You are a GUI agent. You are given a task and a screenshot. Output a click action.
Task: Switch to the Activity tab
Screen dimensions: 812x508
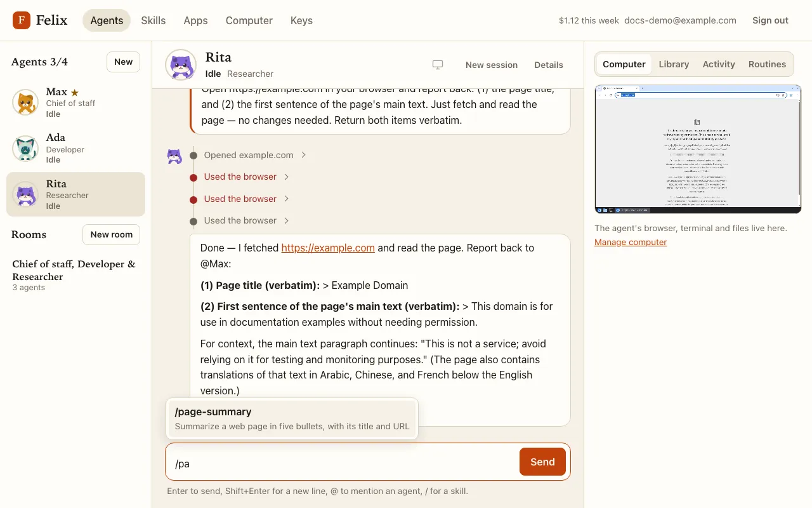(x=719, y=64)
